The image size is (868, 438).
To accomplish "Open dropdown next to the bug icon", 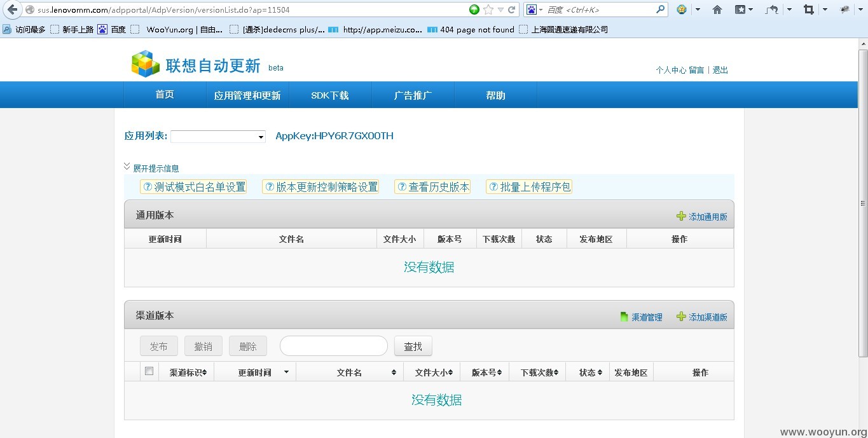I will click(861, 10).
